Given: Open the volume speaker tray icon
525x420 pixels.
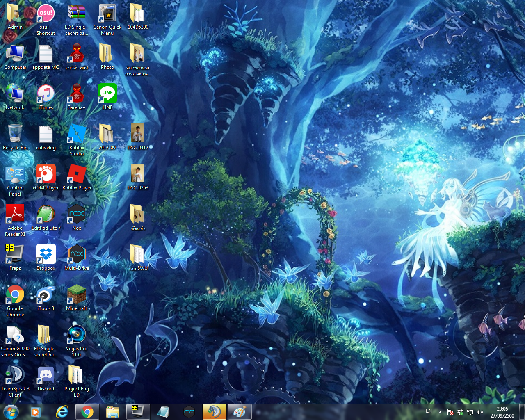Looking at the screenshot, I should [480, 412].
